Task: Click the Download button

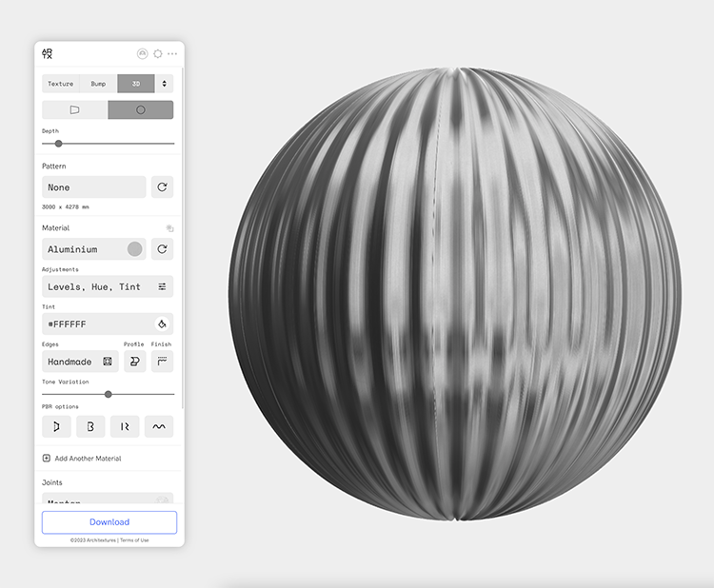Action: click(109, 522)
